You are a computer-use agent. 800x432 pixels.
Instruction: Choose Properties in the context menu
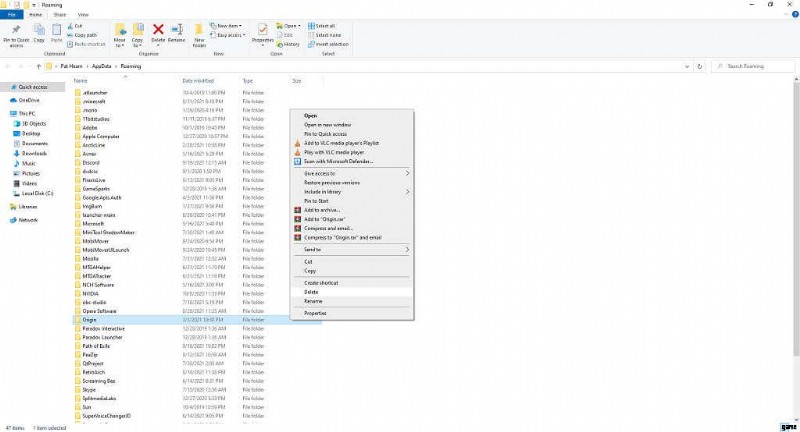tap(352, 313)
